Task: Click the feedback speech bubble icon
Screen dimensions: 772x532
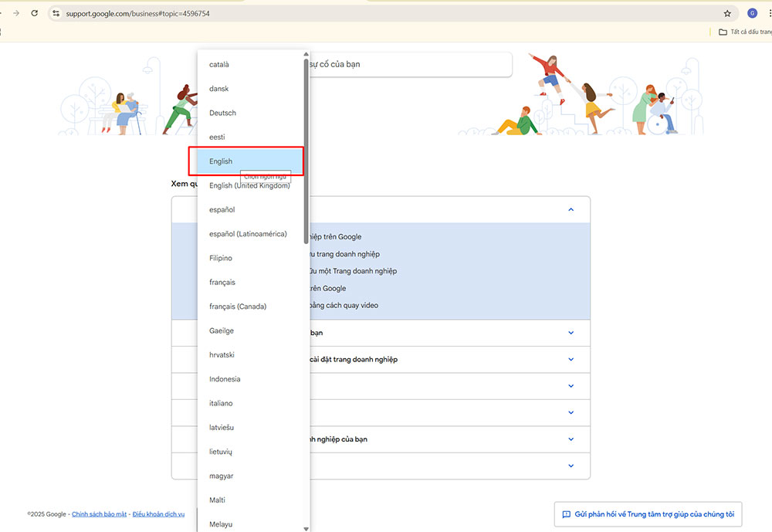Action: coord(566,514)
